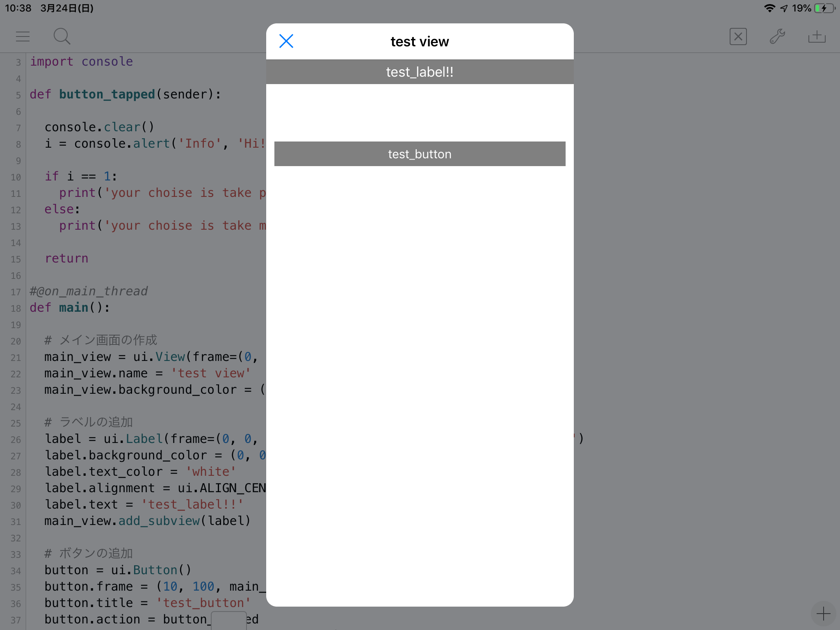Open the script library with the hamburger icon

coord(23,36)
